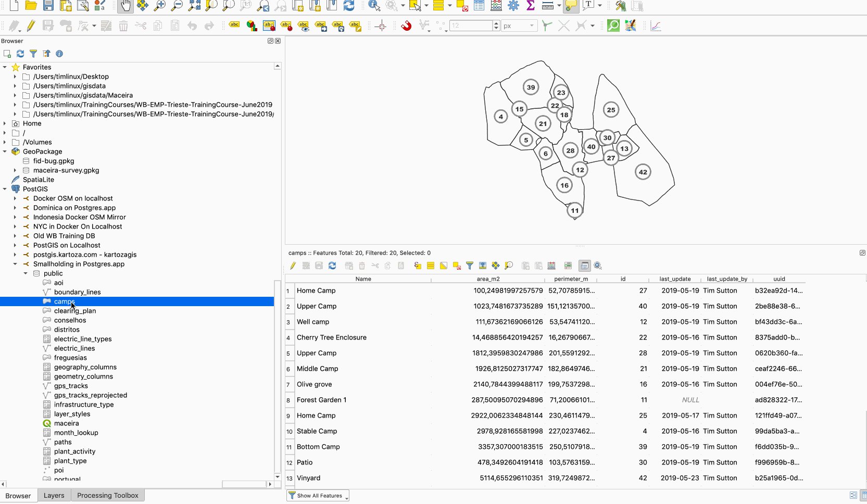Invert the feature selection
867x504 pixels.
pos(443,266)
